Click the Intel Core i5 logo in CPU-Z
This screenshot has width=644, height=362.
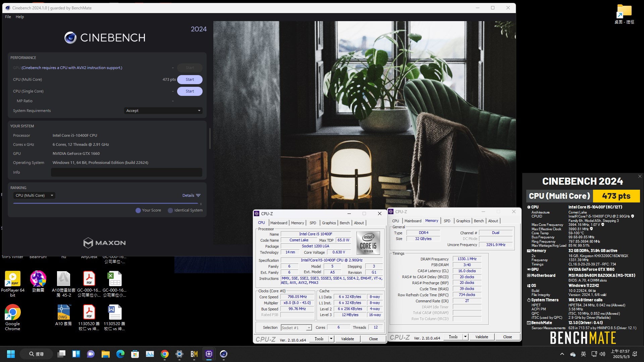pos(368,243)
